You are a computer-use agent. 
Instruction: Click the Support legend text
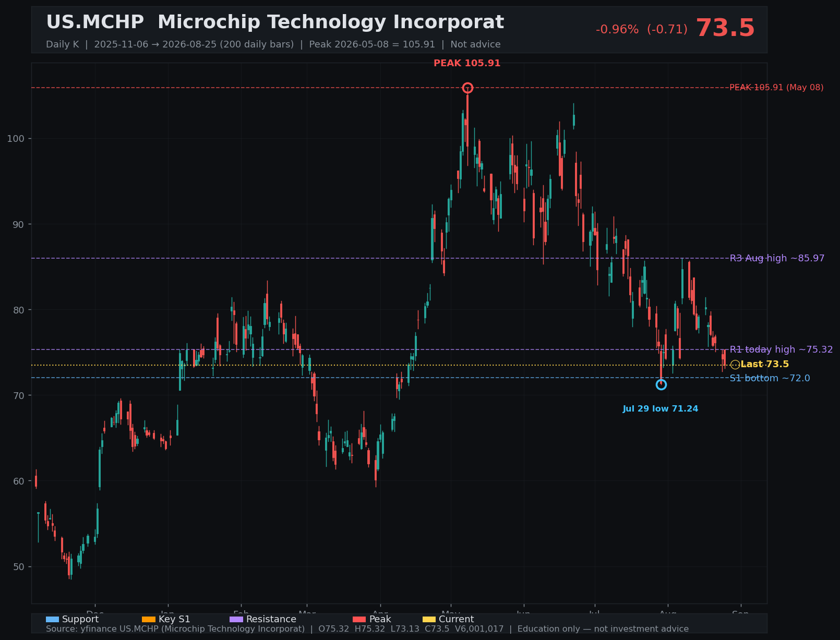(80, 619)
